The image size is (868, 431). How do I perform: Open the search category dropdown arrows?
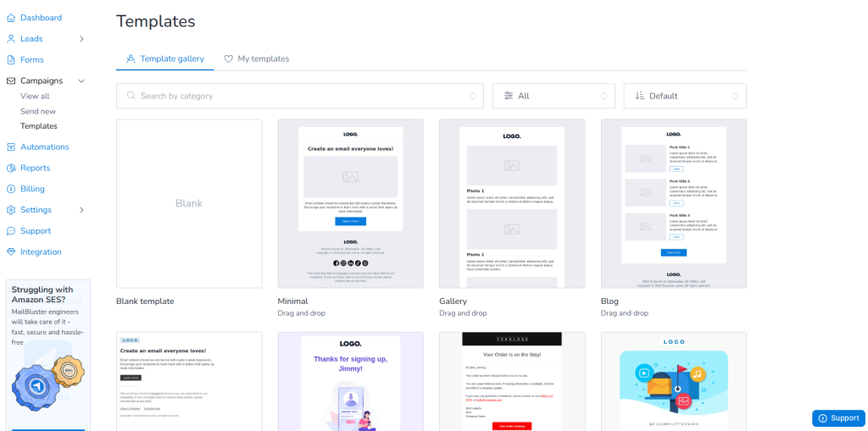point(473,96)
